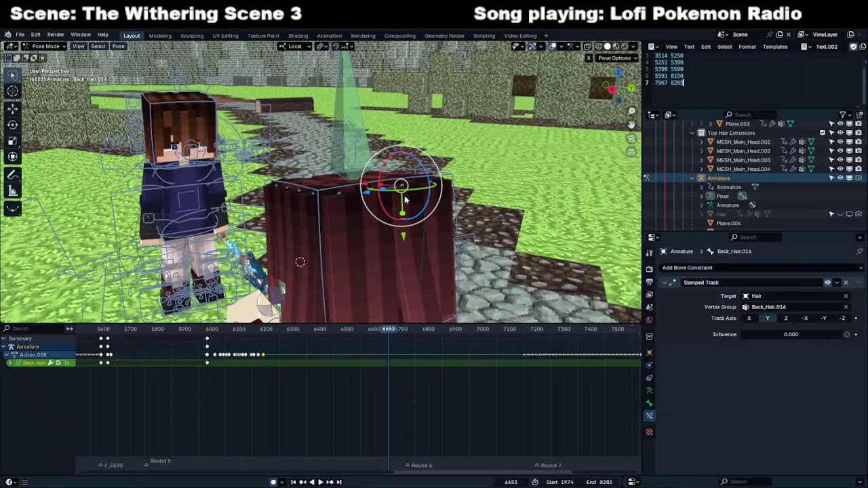868x488 pixels.
Task: Toggle Damped Track constraint visibility eye
Action: pos(827,283)
